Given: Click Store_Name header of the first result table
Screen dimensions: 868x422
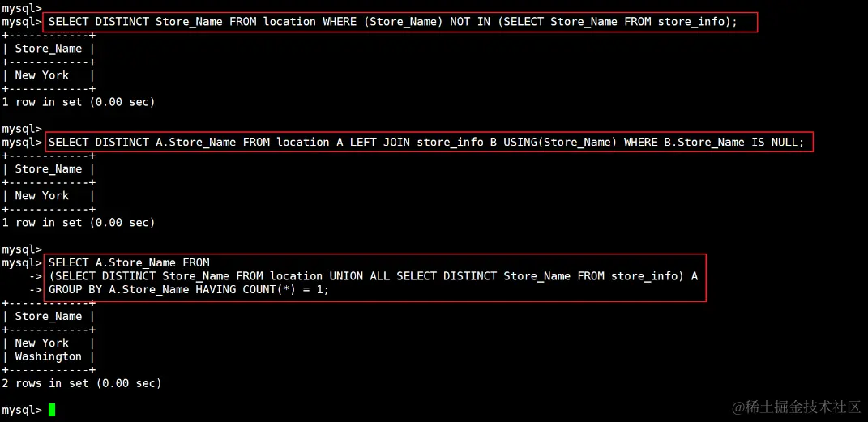Looking at the screenshot, I should (48, 49).
